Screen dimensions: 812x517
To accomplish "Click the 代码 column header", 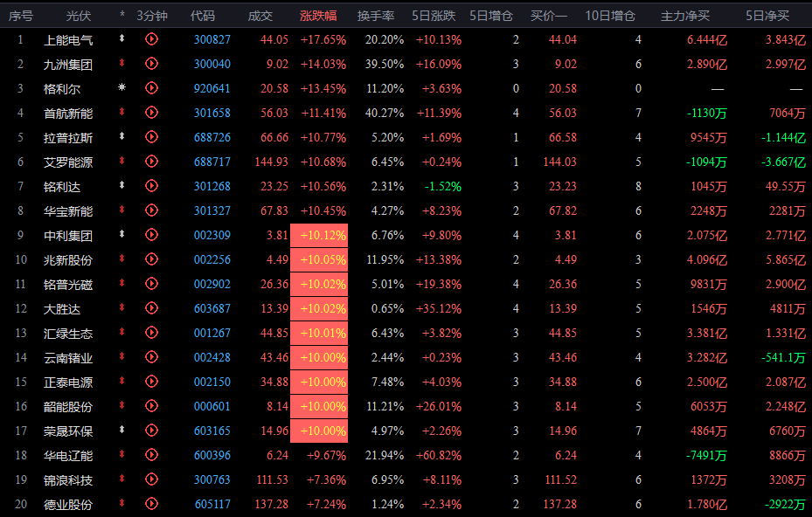I will pos(202,16).
